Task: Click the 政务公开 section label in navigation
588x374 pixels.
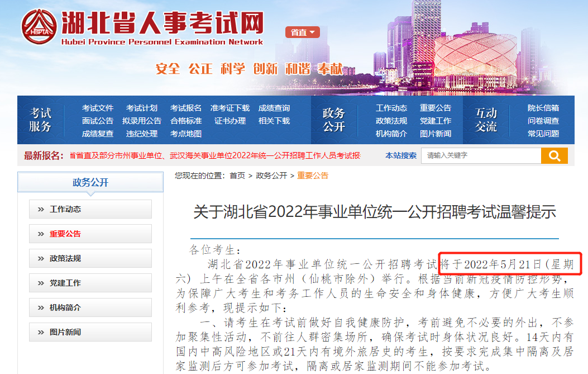Action: point(334,120)
